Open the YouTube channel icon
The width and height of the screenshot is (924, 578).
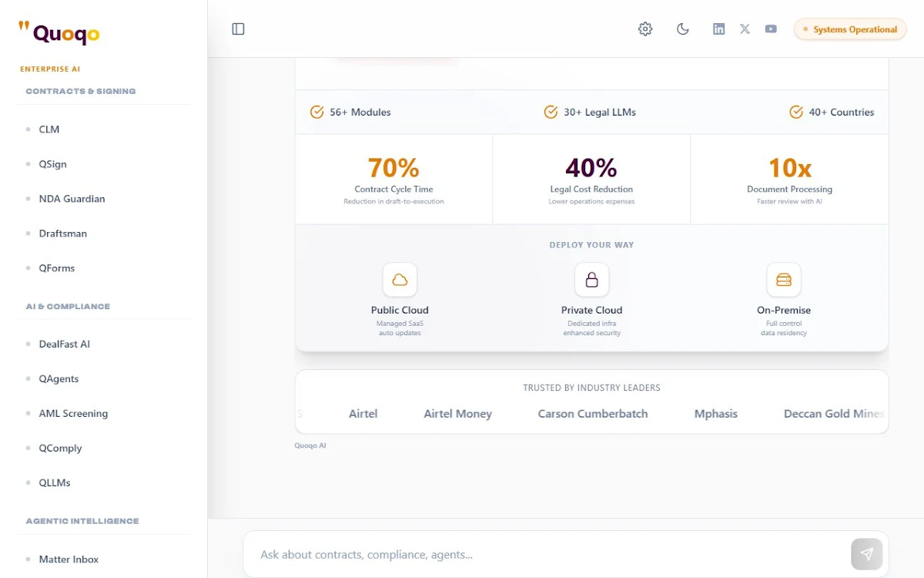[771, 29]
